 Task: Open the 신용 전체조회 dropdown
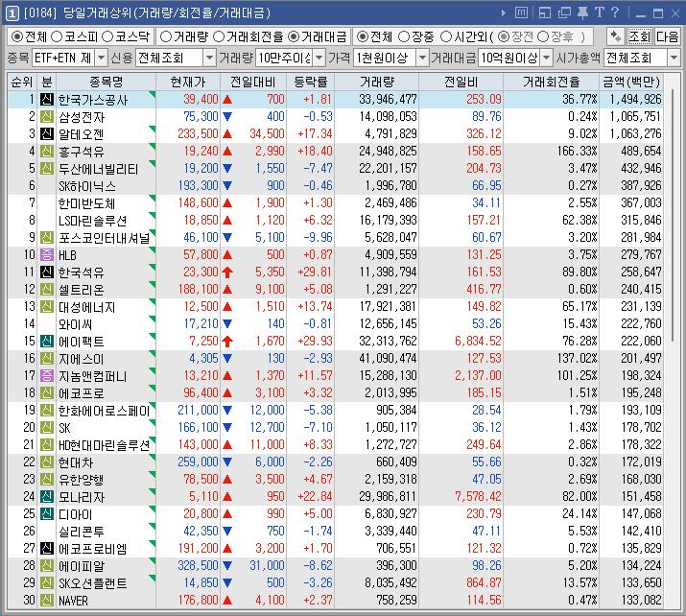click(x=209, y=58)
